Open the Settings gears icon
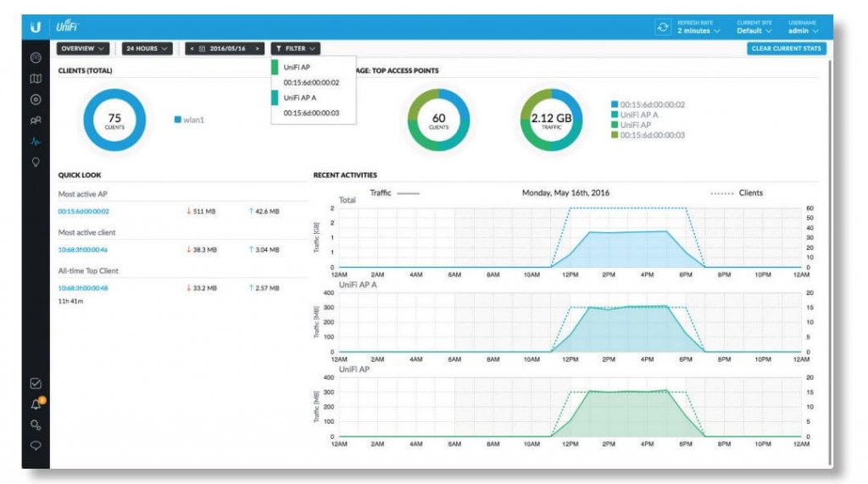868x484 pixels. [x=36, y=425]
